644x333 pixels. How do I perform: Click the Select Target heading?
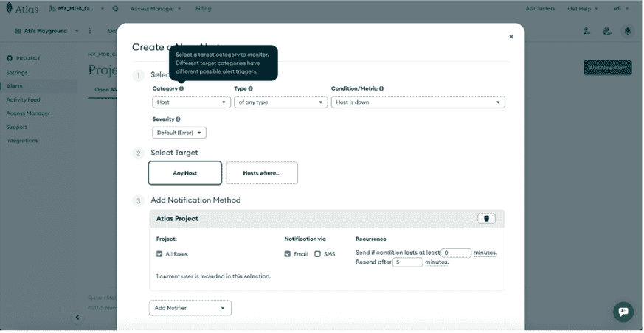click(x=174, y=153)
